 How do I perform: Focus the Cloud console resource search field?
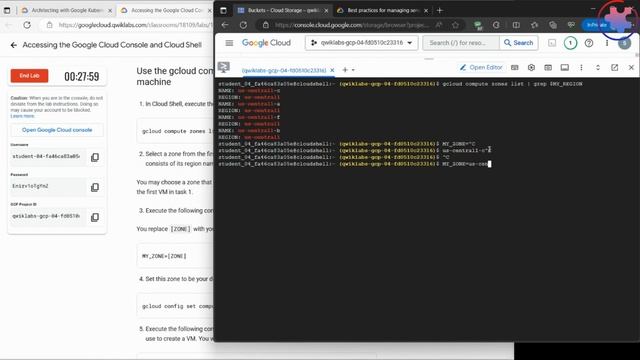(460, 42)
